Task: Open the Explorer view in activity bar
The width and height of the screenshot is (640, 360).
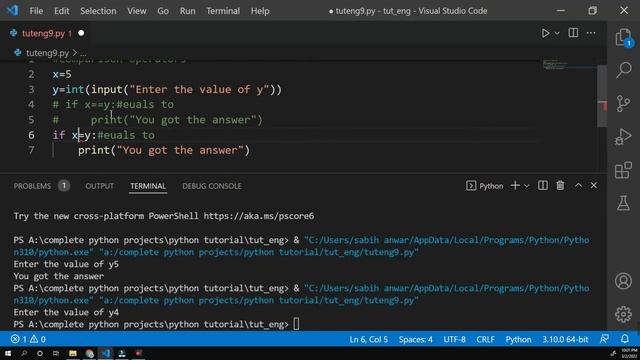Action: click(623, 37)
